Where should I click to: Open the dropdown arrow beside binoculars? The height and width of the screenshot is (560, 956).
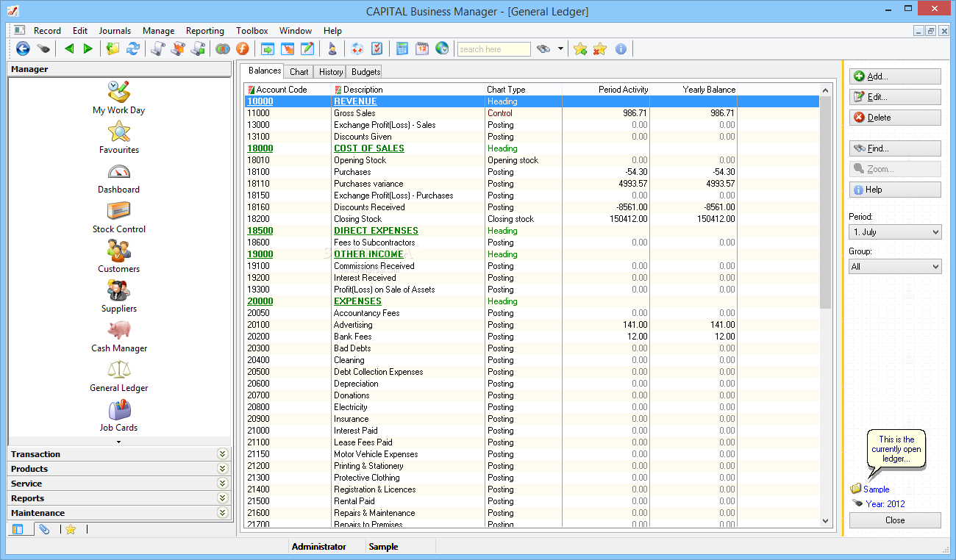point(560,49)
